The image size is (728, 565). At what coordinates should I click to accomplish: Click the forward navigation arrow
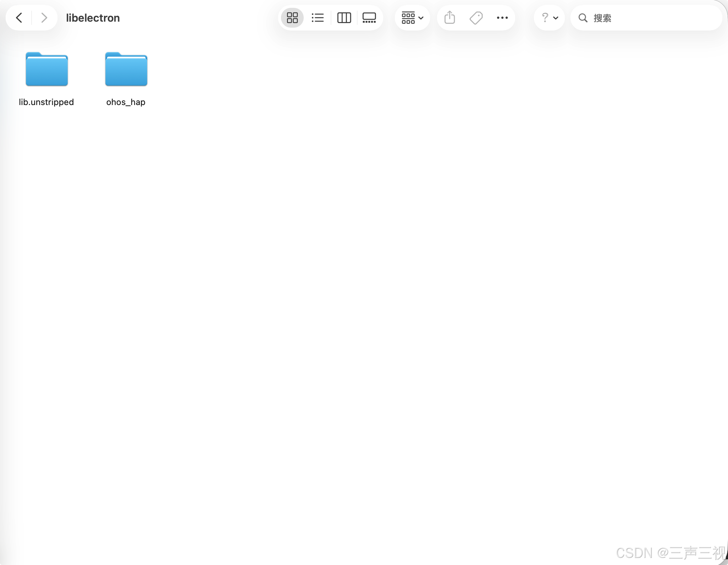[44, 18]
